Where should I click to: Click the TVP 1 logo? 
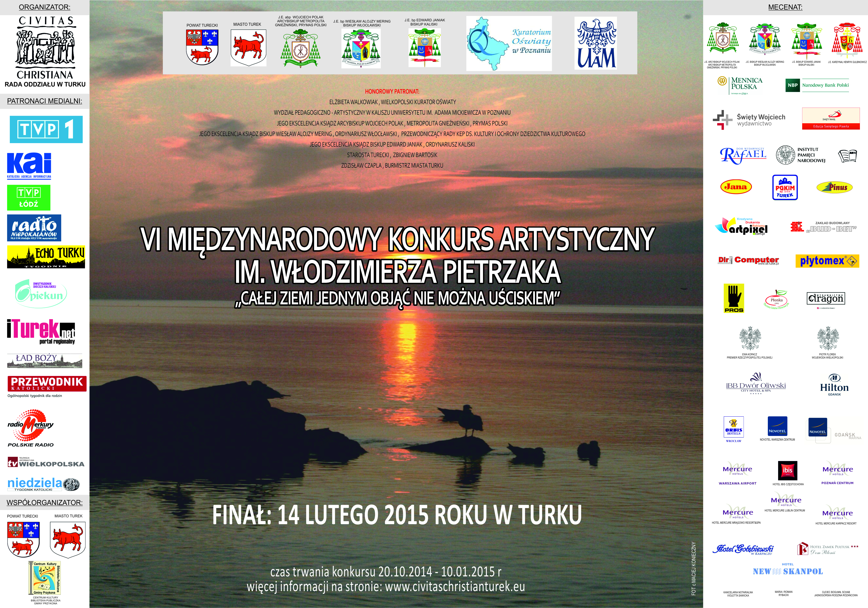(46, 129)
